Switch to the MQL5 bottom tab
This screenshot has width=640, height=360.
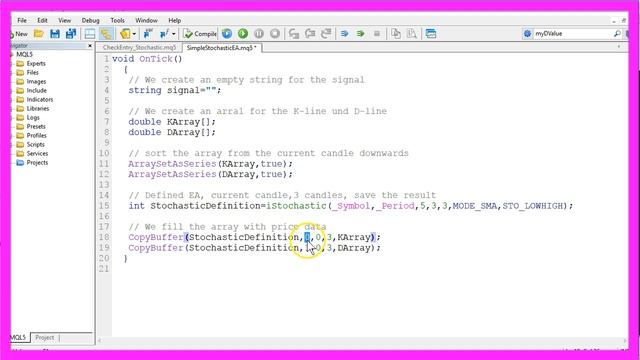pyautogui.click(x=18, y=338)
